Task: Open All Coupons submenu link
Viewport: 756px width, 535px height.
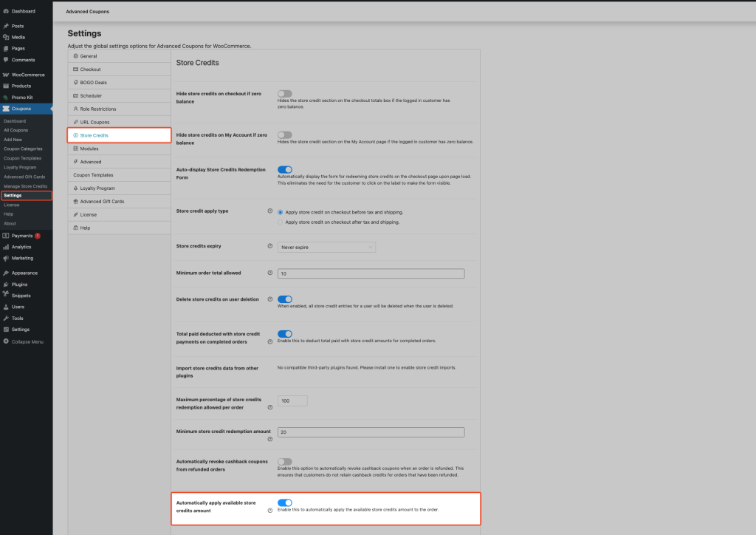Action: [16, 130]
